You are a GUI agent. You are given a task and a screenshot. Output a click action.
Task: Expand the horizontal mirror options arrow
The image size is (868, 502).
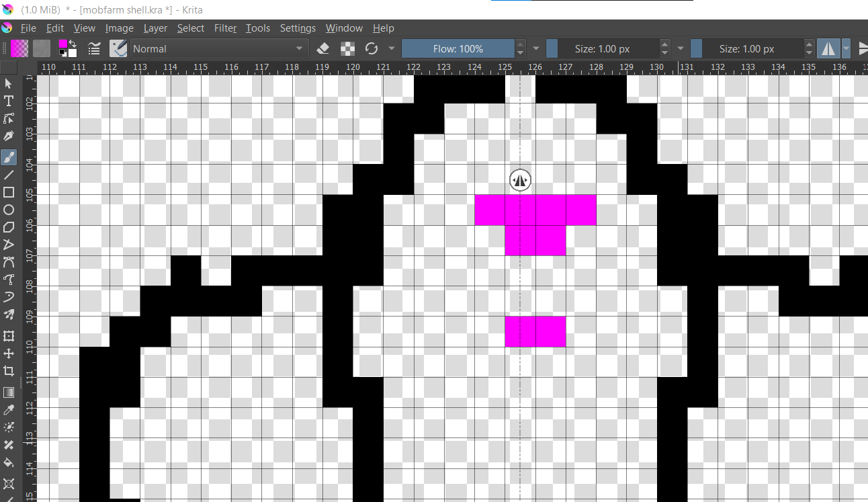(846, 48)
